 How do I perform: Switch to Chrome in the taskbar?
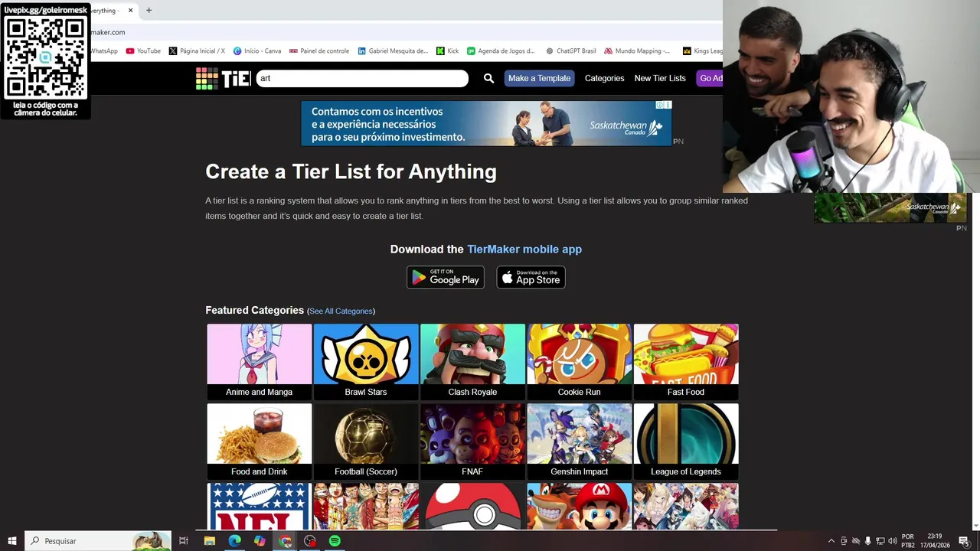click(x=285, y=541)
